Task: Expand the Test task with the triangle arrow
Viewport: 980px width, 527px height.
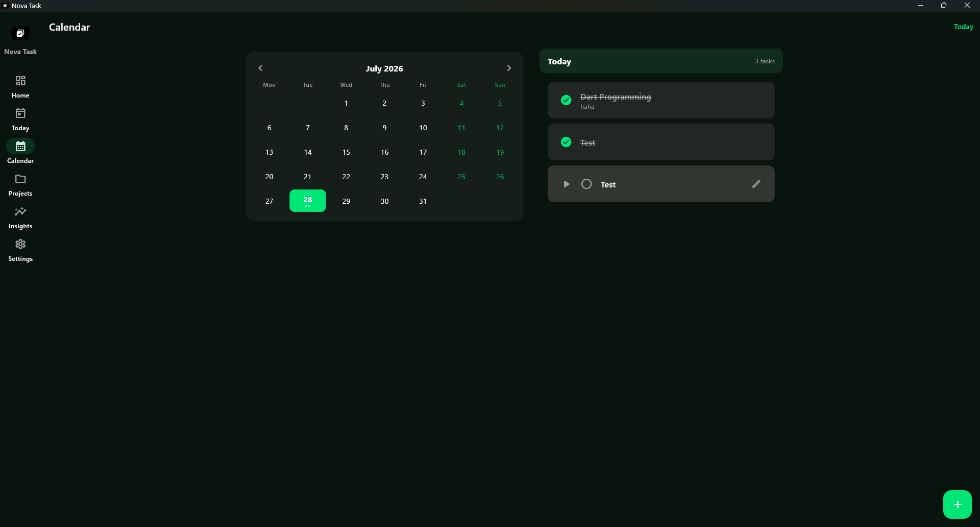Action: point(567,184)
